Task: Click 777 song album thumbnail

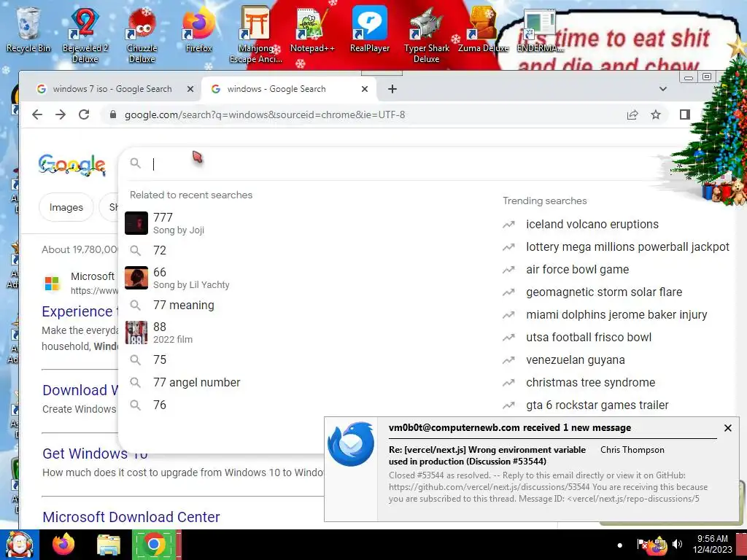Action: pos(136,223)
